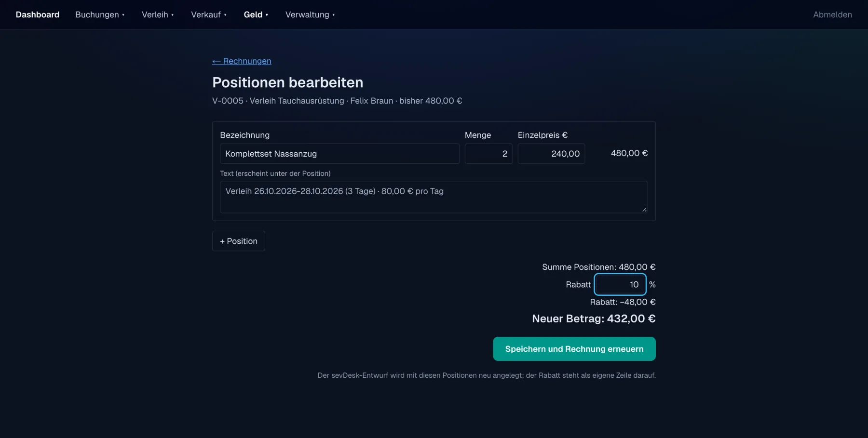
Task: Click the Menge label
Action: tap(478, 135)
